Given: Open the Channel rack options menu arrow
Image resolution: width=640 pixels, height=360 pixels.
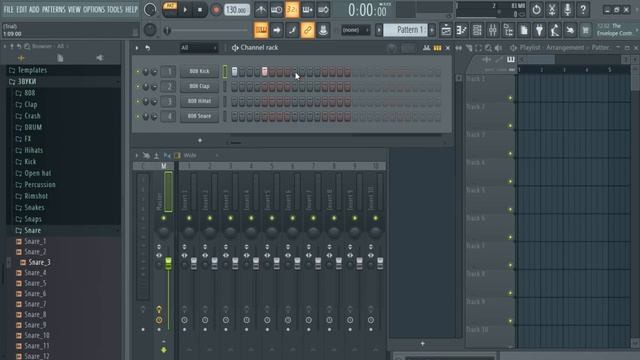Looking at the screenshot, I should click(x=137, y=48).
